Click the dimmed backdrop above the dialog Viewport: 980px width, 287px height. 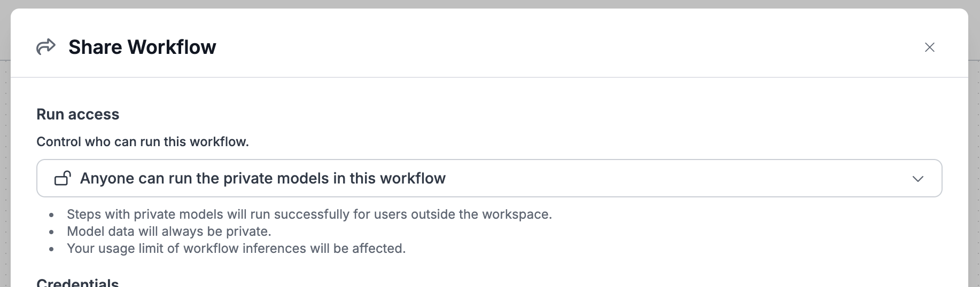point(481,4)
